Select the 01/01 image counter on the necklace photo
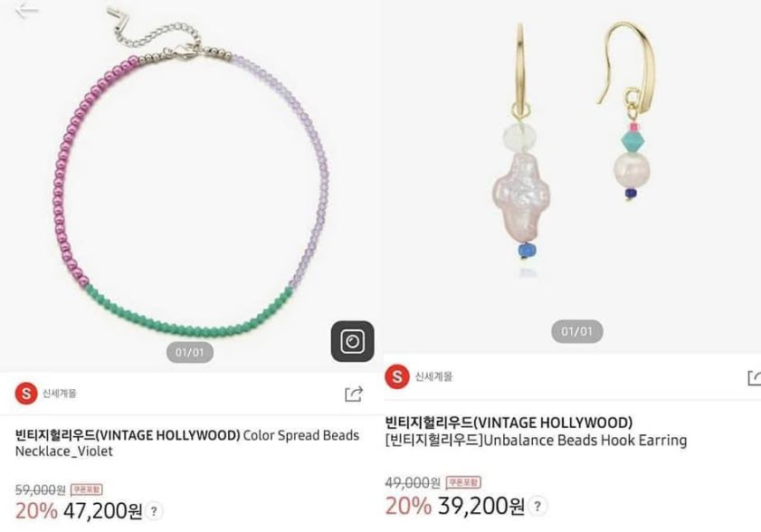 point(190,352)
